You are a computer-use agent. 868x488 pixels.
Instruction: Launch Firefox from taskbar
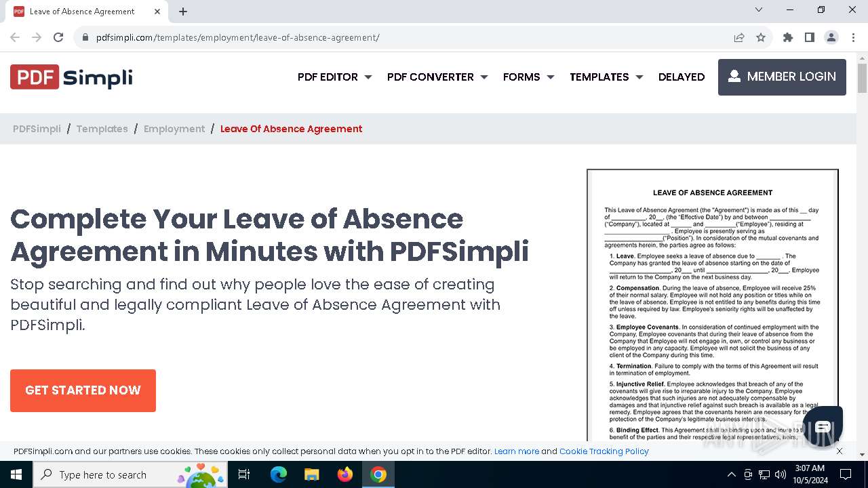pyautogui.click(x=345, y=474)
